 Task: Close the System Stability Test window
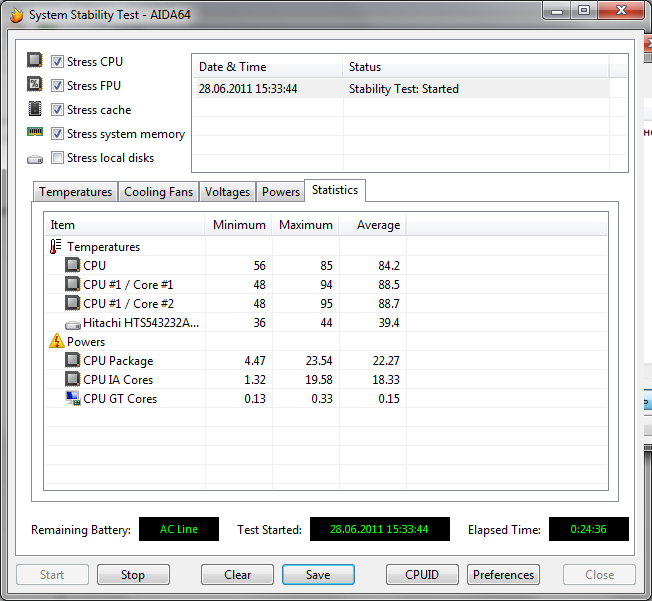(621, 10)
